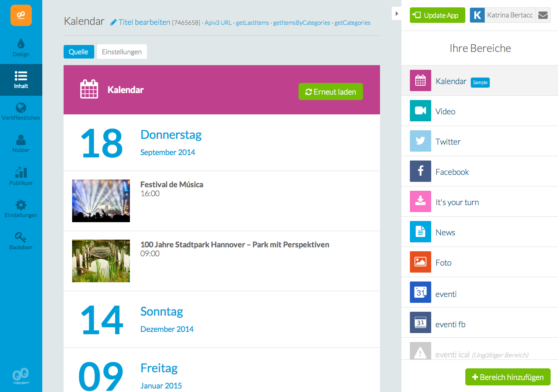
Task: Click the Erneut laden button
Action: tap(330, 92)
